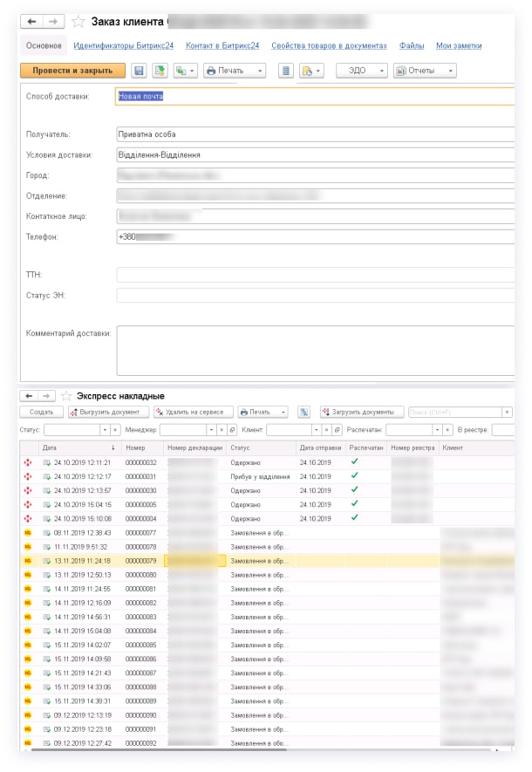Open Мои заметки tab

pos(459,45)
